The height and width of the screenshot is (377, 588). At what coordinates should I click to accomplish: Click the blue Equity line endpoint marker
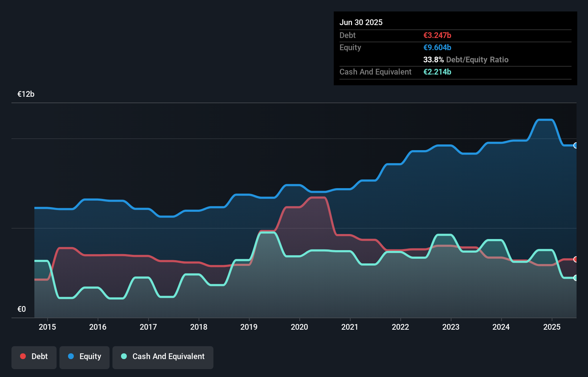(575, 145)
